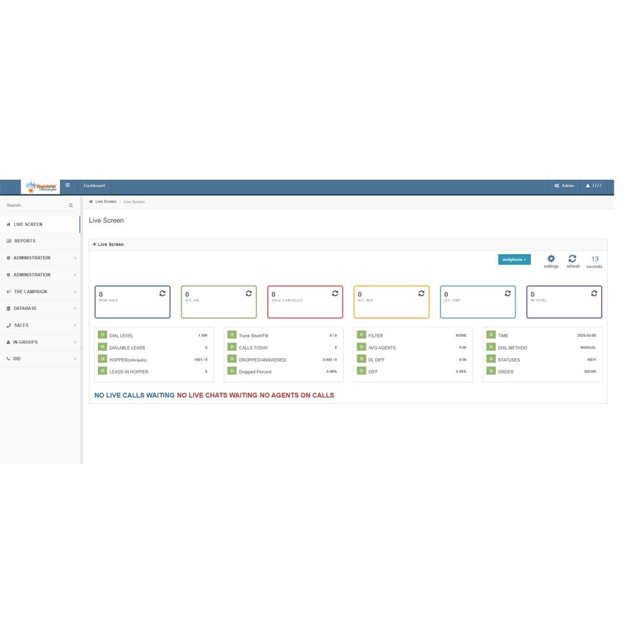The image size is (644, 644).
Task: Click the search magnifier icon
Action: pyautogui.click(x=71, y=205)
